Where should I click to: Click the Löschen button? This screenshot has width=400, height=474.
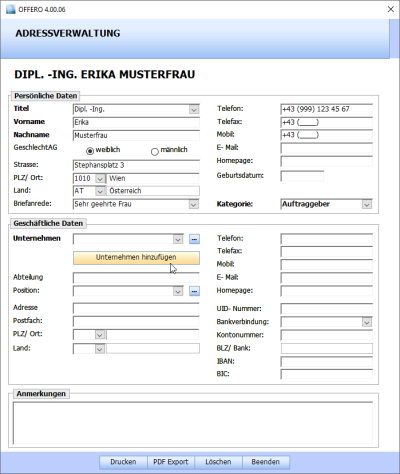click(218, 462)
